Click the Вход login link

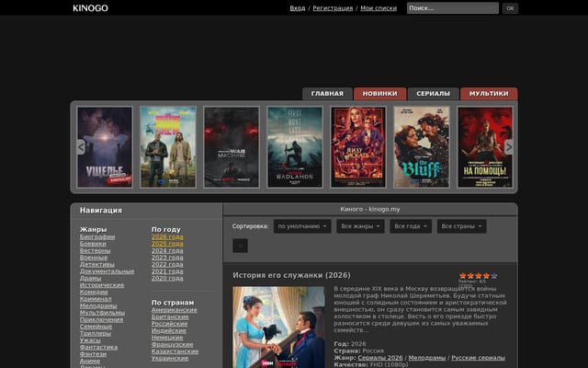[298, 8]
